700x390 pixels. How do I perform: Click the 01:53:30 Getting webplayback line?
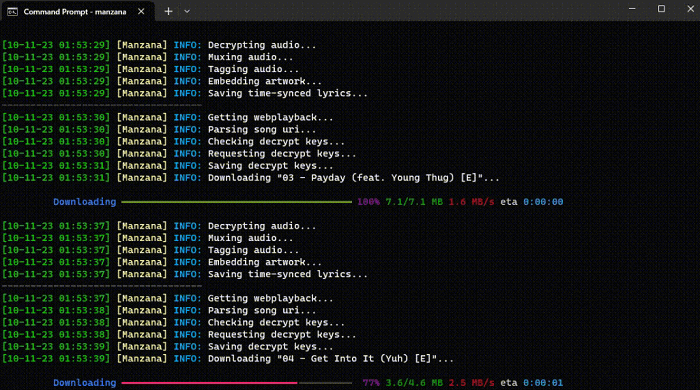tap(168, 117)
